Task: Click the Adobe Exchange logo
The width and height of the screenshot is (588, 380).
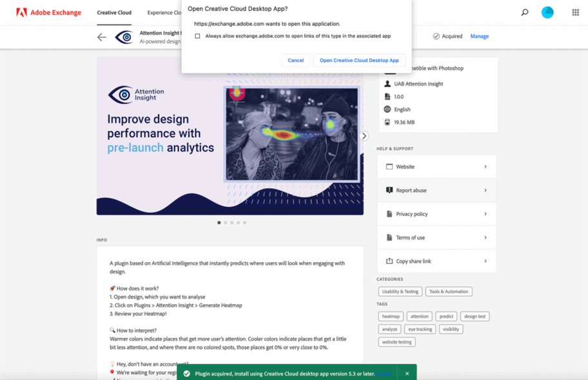Action: [48, 12]
